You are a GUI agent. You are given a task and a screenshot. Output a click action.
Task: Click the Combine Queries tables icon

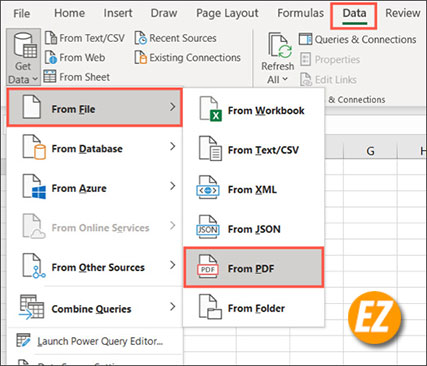[x=31, y=307]
